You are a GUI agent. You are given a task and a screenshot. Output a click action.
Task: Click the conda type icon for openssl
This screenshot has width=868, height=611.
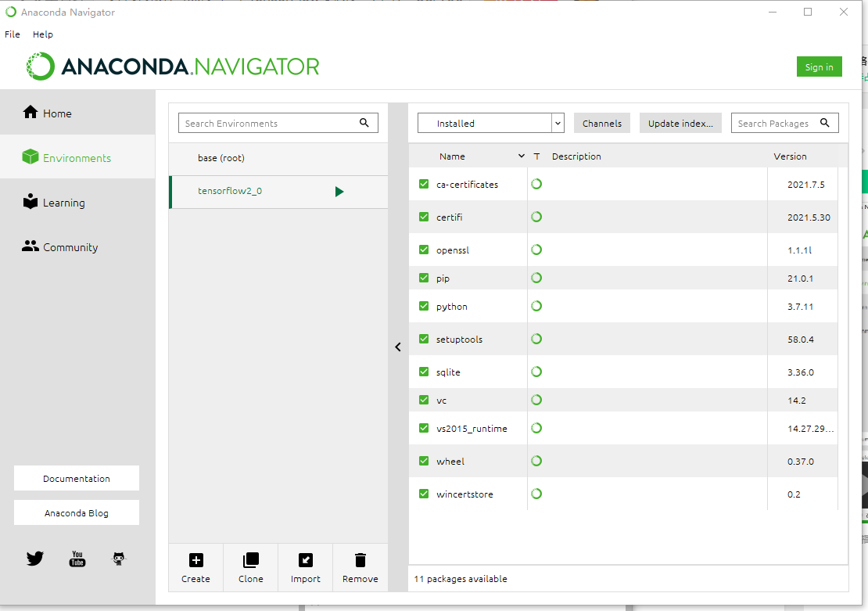(536, 250)
